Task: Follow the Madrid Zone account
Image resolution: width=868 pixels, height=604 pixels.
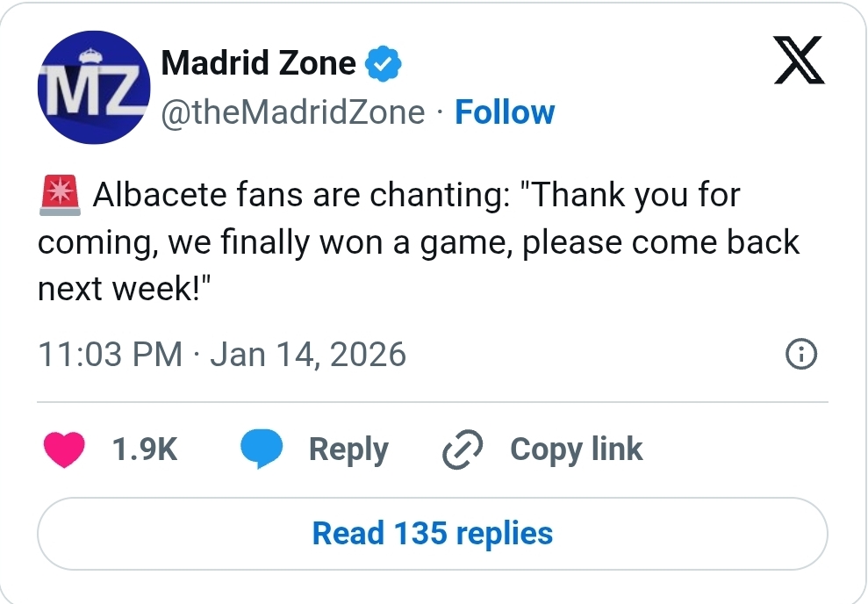Action: tap(505, 112)
